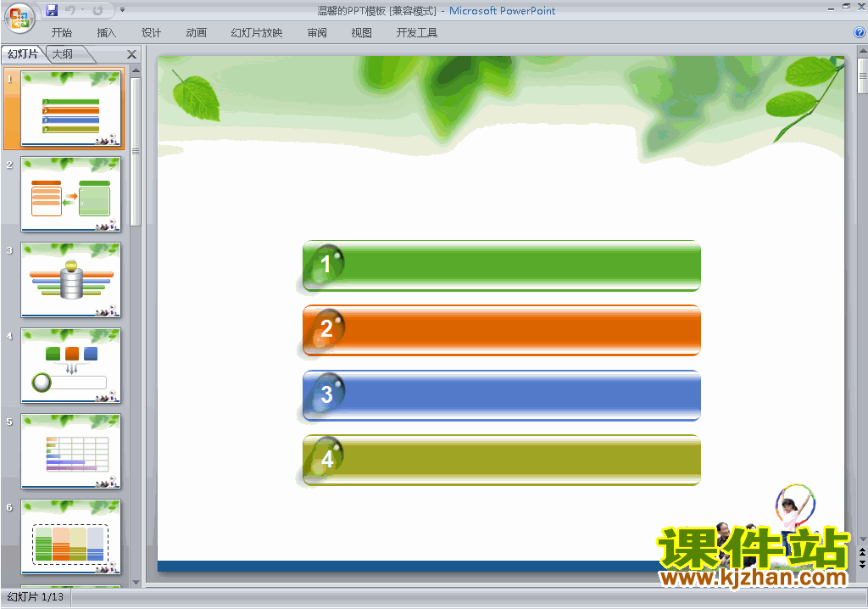Viewport: 868px width, 609px height.
Task: Click the olive bar numbered 4
Action: point(502,460)
